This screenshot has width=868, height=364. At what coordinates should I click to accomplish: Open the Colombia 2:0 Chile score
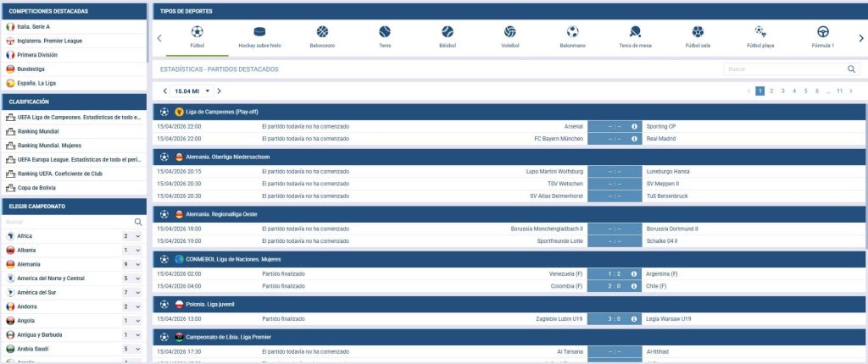point(615,286)
